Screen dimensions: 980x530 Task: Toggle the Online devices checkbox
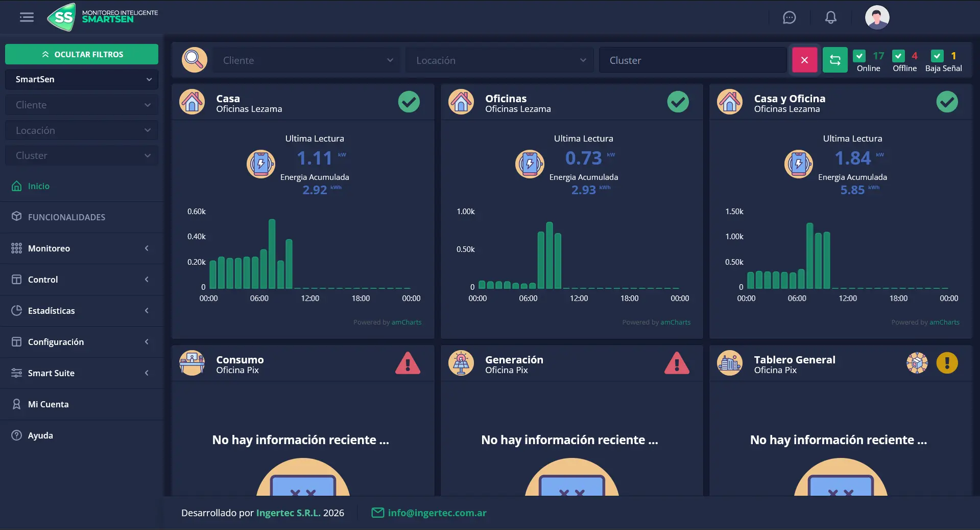point(859,56)
